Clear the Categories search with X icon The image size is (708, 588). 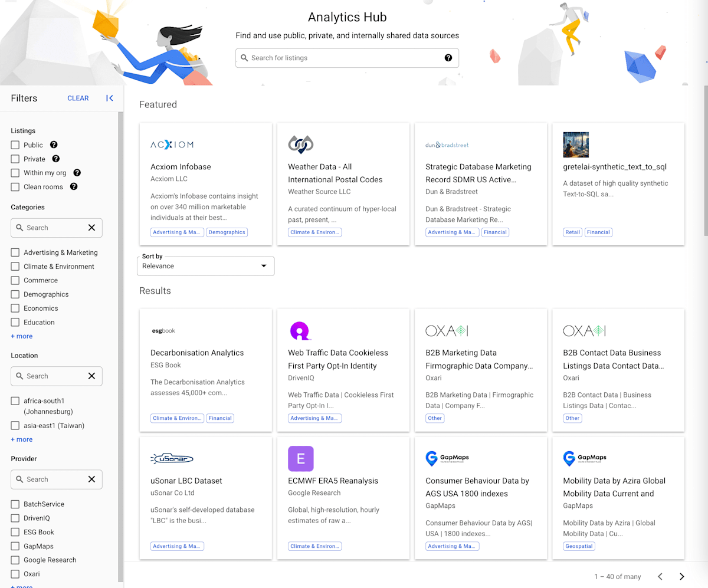coord(91,228)
